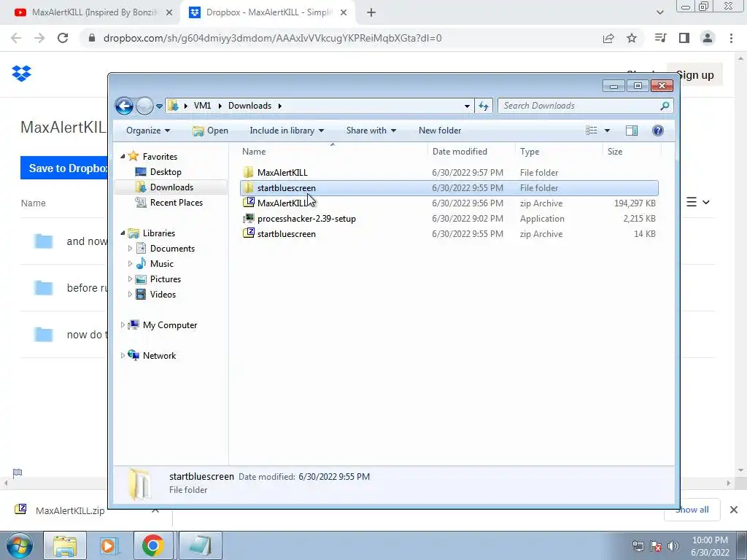Bookmark this page with star icon
This screenshot has width=747, height=560.
pos(632,38)
